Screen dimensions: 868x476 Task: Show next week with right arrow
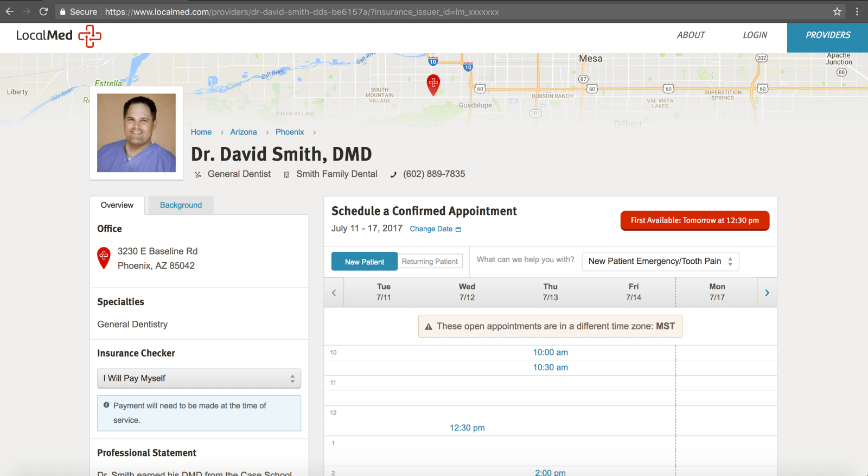coord(767,293)
